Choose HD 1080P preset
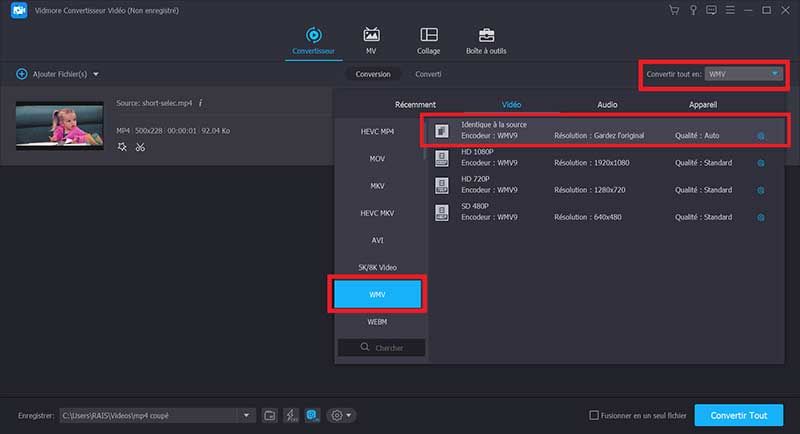 click(x=605, y=158)
